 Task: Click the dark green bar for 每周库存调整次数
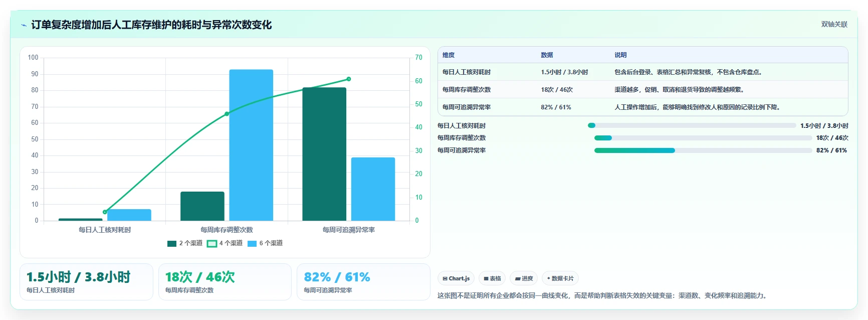coord(202,206)
